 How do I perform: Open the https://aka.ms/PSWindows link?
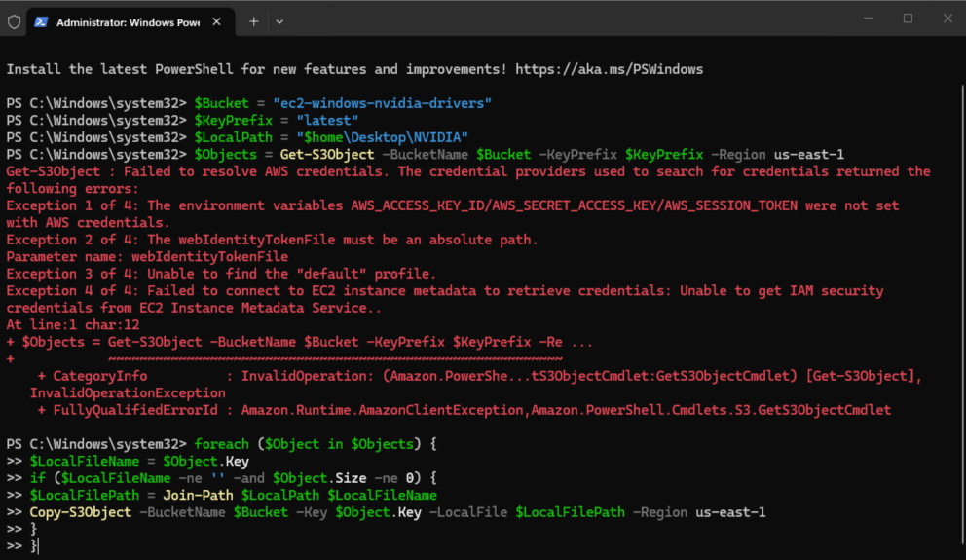coord(609,69)
